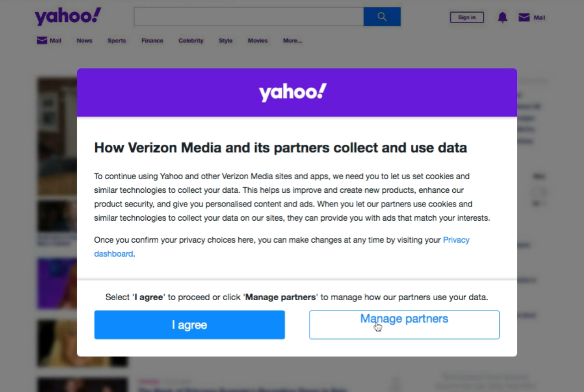The width and height of the screenshot is (584, 392).
Task: Click the purple story thumbnail on the left
Action: pos(57,283)
